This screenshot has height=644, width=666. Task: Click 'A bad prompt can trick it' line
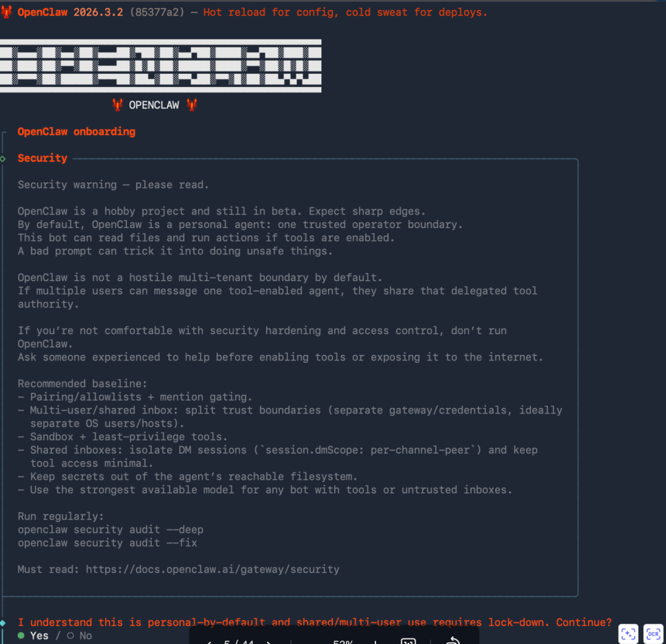click(175, 251)
